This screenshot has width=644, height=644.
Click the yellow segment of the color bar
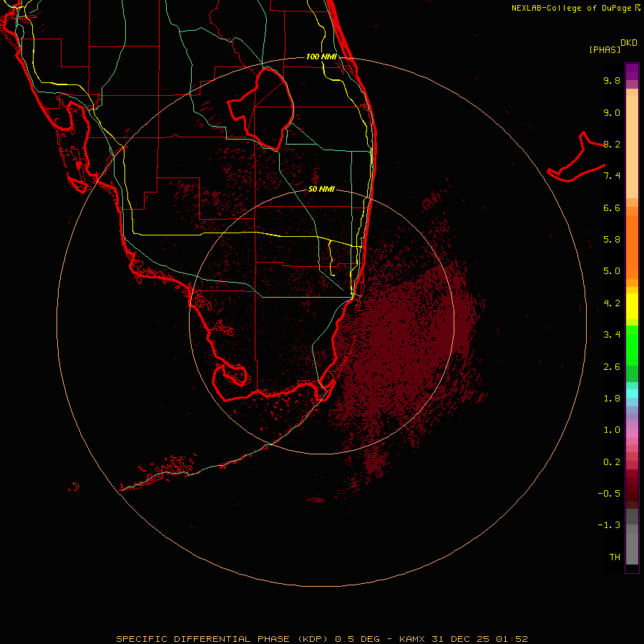632,306
